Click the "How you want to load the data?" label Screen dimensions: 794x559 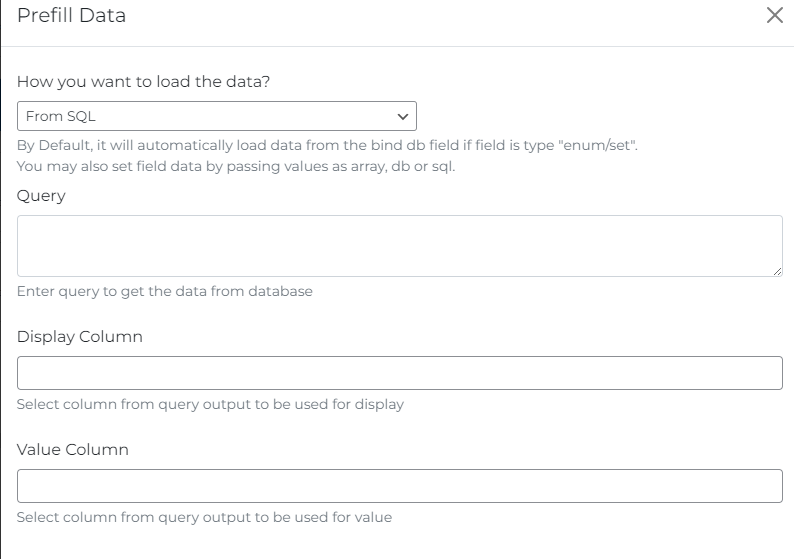(x=144, y=82)
